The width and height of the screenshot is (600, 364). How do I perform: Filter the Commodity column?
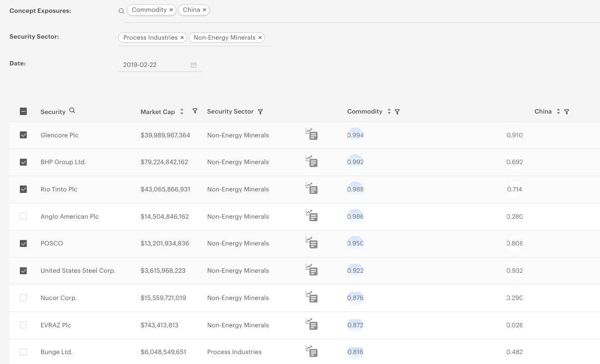[397, 112]
